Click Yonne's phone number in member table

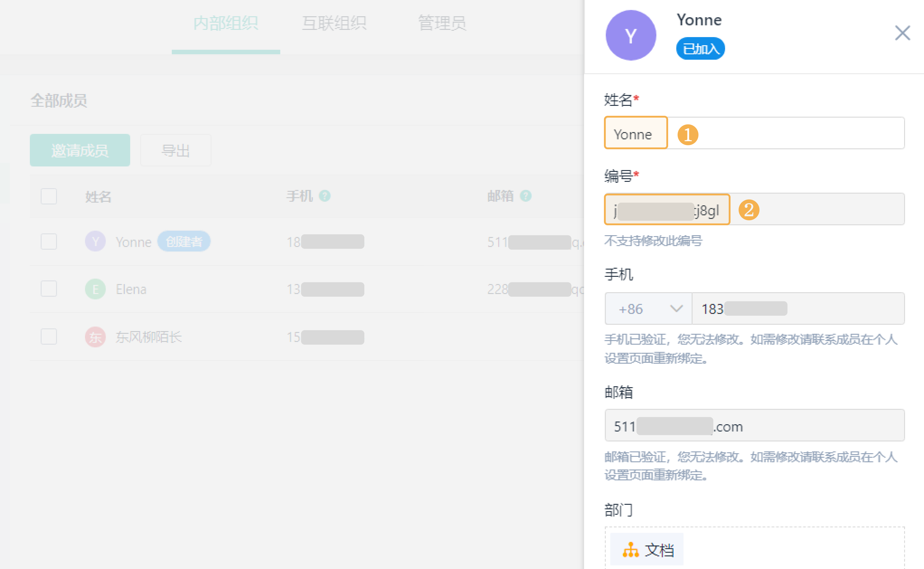pyautogui.click(x=325, y=242)
